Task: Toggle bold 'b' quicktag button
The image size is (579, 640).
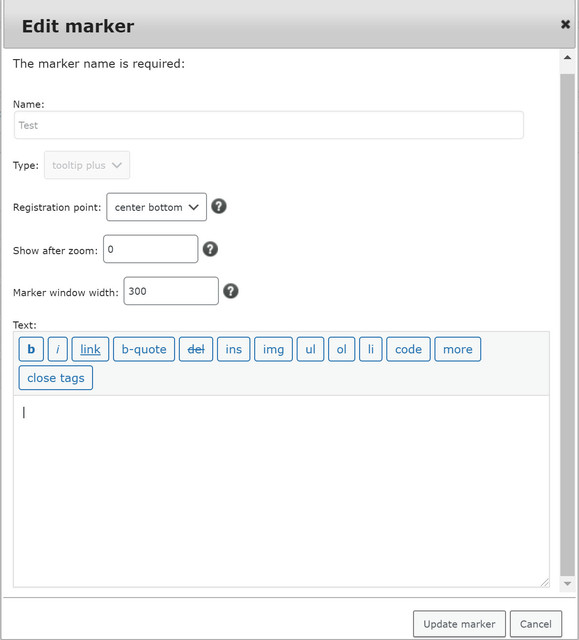Action: coord(31,349)
